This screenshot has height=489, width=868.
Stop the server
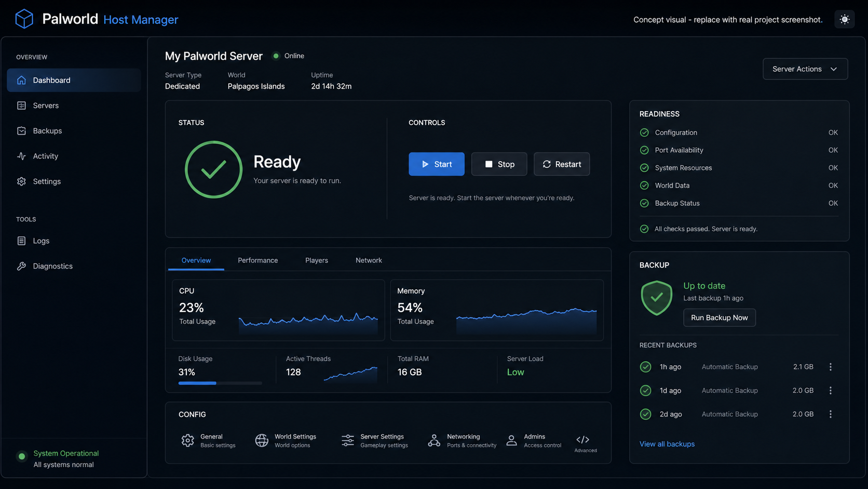(499, 164)
